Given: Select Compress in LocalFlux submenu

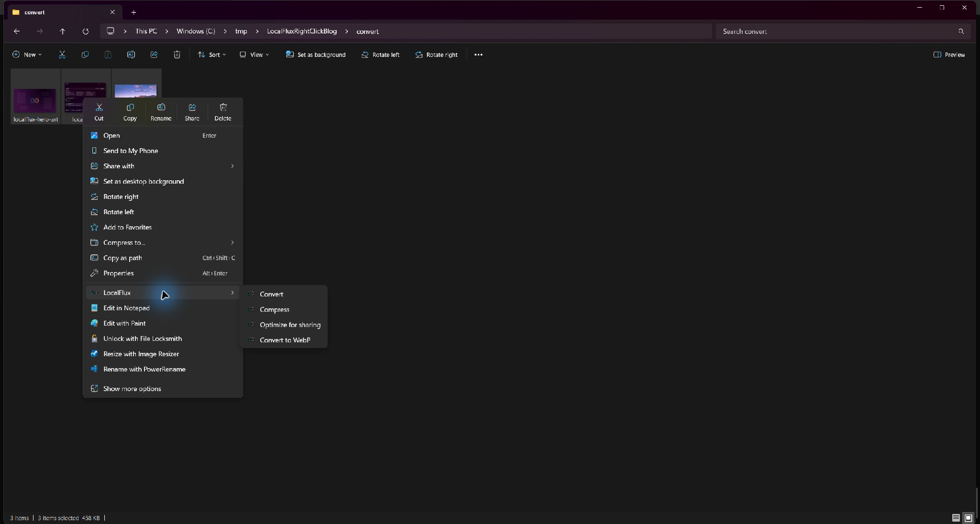Looking at the screenshot, I should pyautogui.click(x=284, y=309).
